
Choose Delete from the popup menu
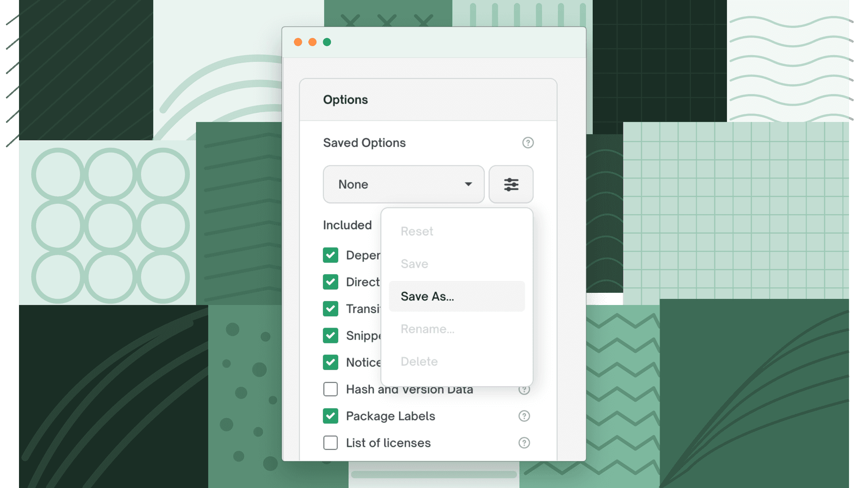[x=457, y=361]
